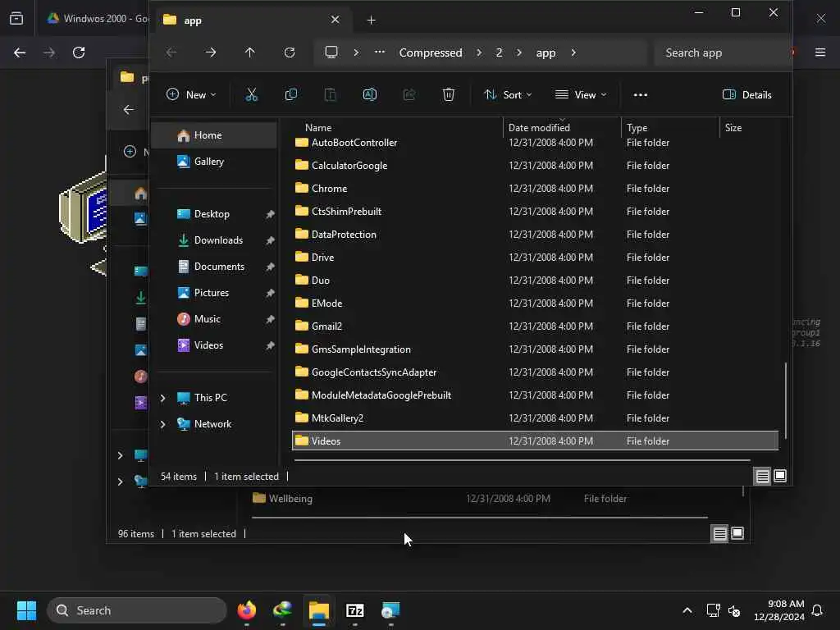This screenshot has height=630, width=840.
Task: Go forward in app window navigation
Action: tap(211, 52)
